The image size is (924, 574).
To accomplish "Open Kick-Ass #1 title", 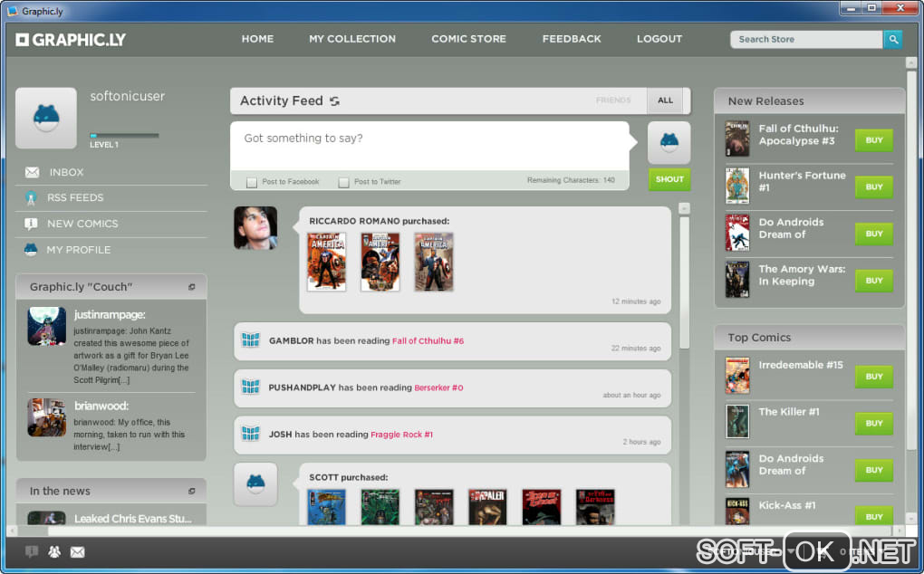I will (x=786, y=505).
